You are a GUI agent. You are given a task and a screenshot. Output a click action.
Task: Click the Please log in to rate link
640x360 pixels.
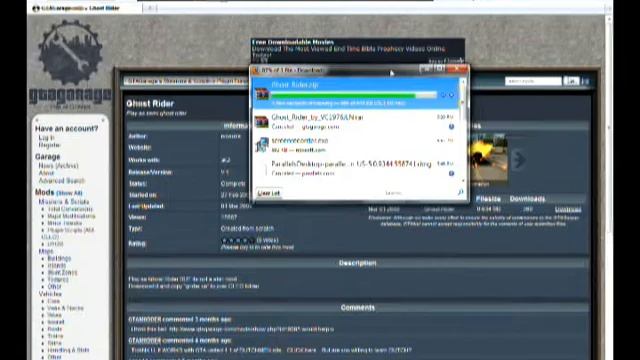(257, 247)
